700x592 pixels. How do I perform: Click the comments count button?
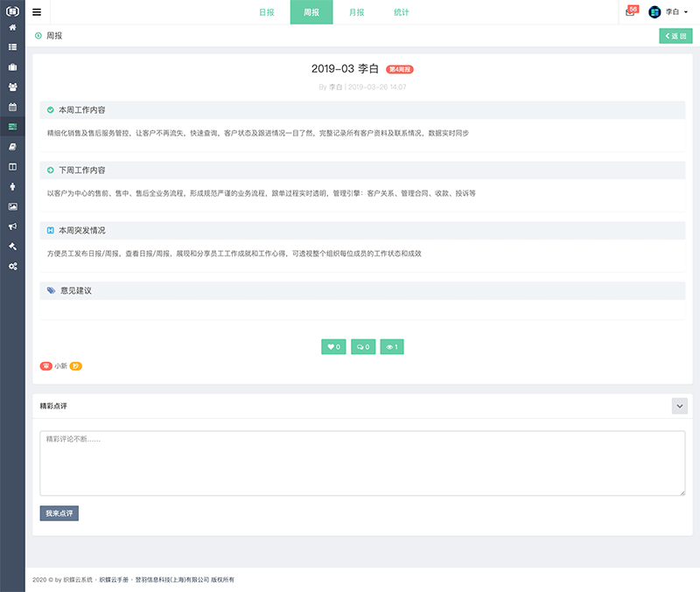[x=362, y=347]
